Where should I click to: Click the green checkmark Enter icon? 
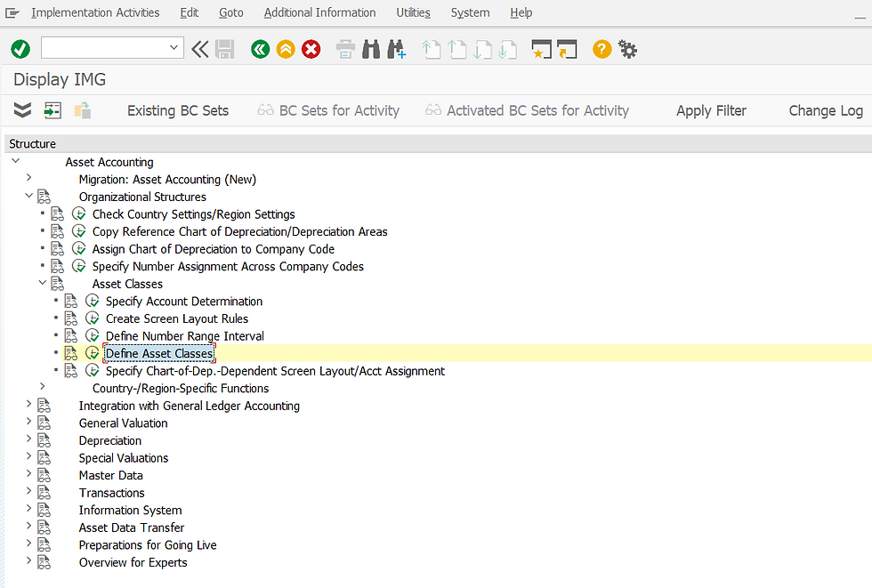(x=20, y=50)
